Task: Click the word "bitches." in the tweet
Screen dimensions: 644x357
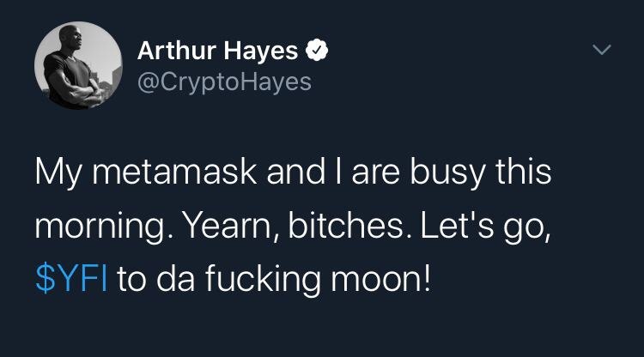Action: point(363,227)
